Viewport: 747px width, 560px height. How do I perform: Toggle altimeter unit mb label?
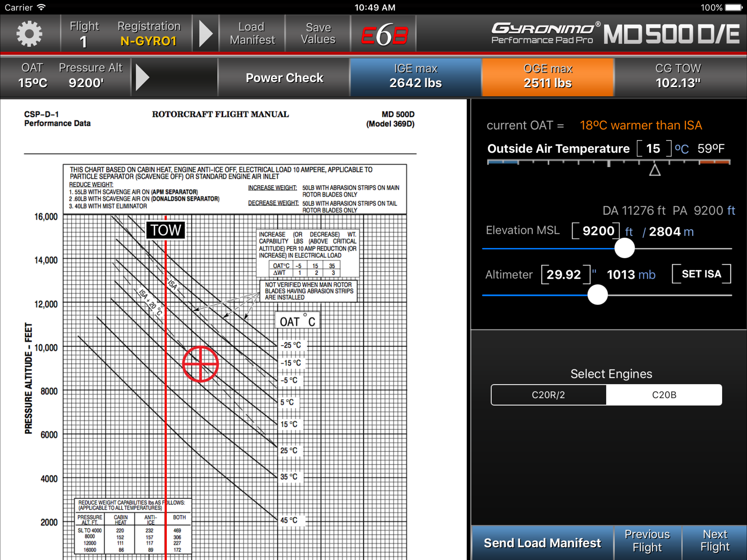click(646, 275)
